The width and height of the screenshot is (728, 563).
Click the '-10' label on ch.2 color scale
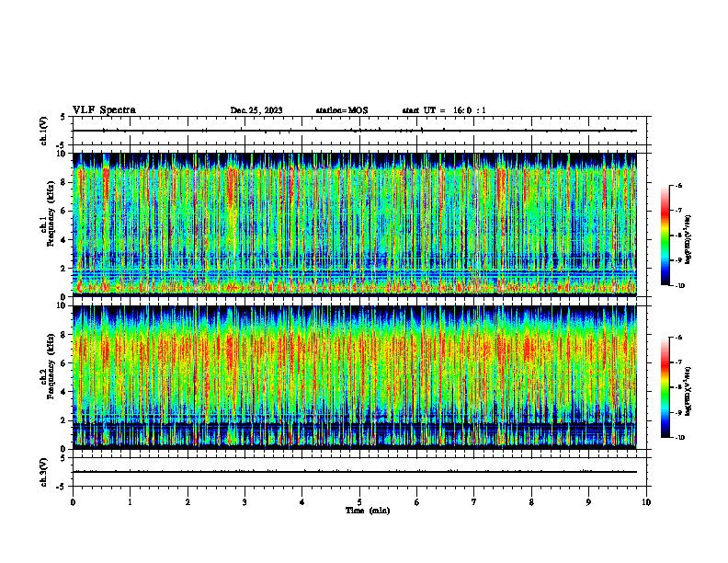tap(679, 438)
